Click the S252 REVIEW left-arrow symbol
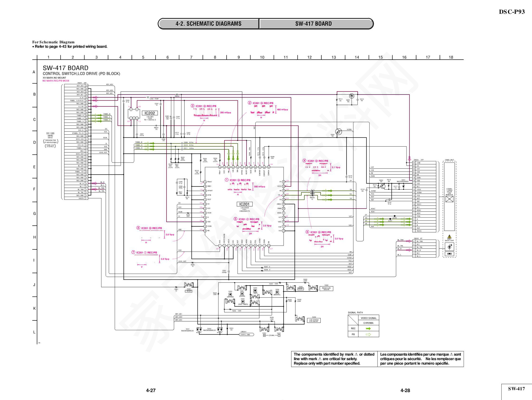This screenshot has height=400, width=532. point(230,294)
